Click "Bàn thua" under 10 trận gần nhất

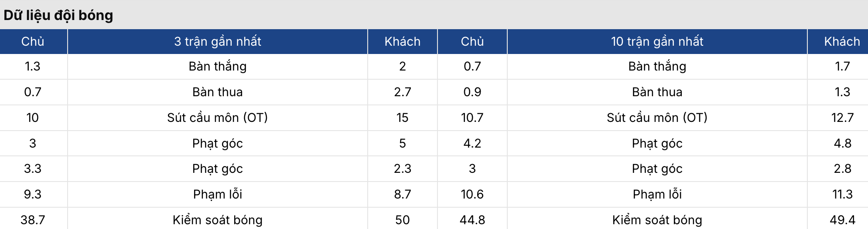pyautogui.click(x=657, y=92)
